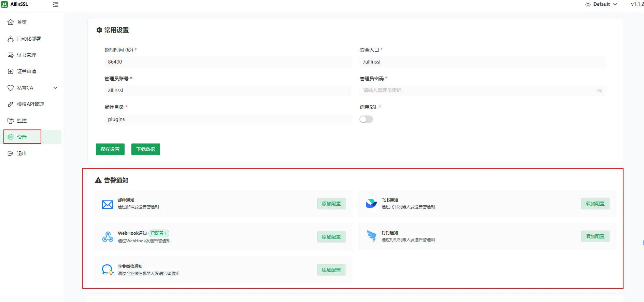This screenshot has width=644, height=302.
Task: Click the 授权API管理 plug icon
Action: (11, 104)
